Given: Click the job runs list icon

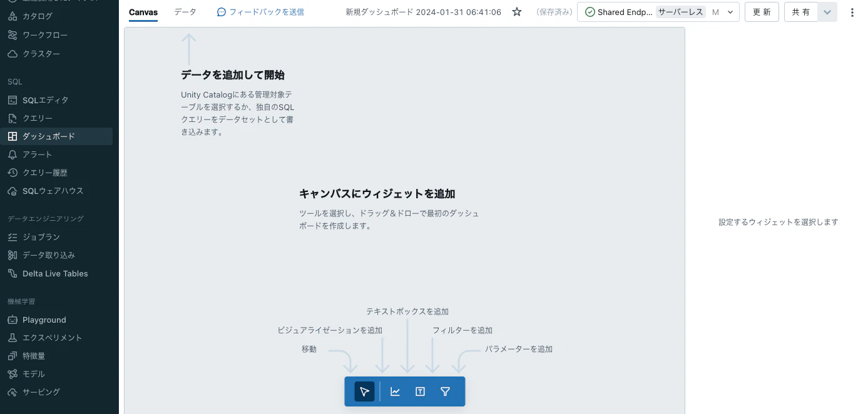Looking at the screenshot, I should point(13,237).
